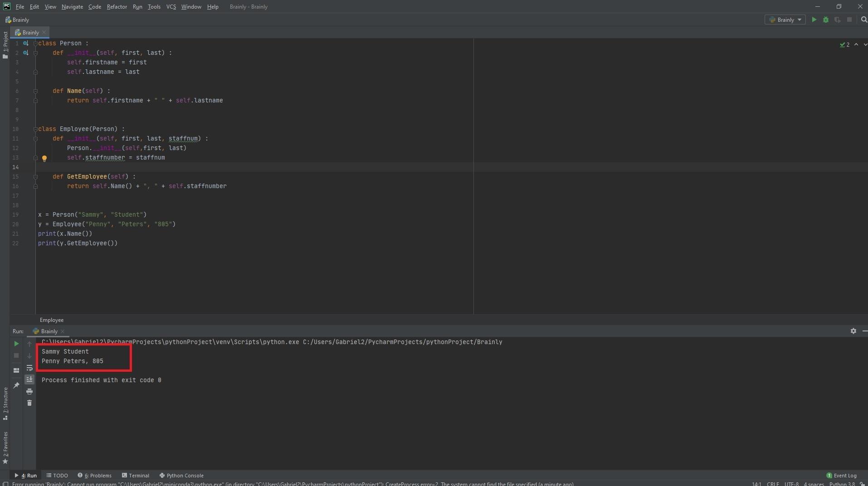The height and width of the screenshot is (486, 868).
Task: Rerun Brainly from the Run panel
Action: (16, 344)
